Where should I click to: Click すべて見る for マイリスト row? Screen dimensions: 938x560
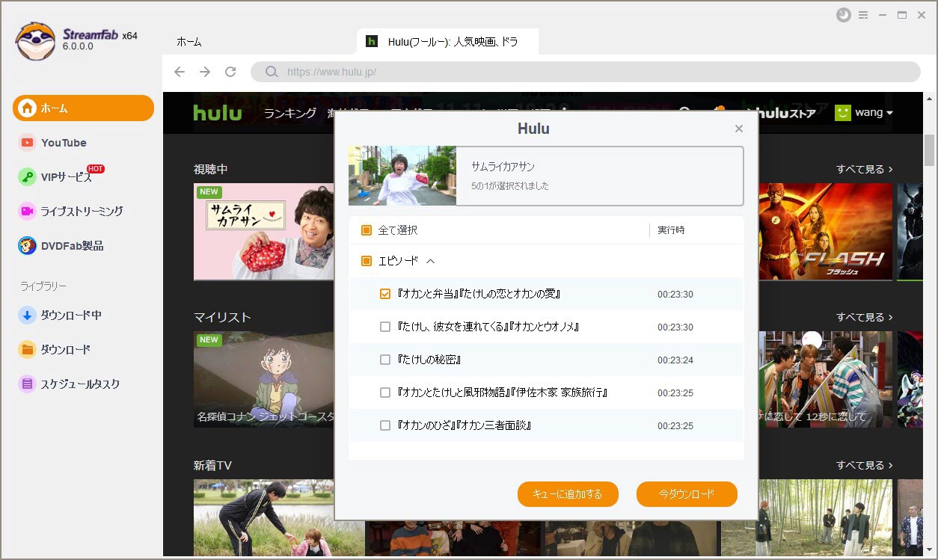[x=865, y=317]
